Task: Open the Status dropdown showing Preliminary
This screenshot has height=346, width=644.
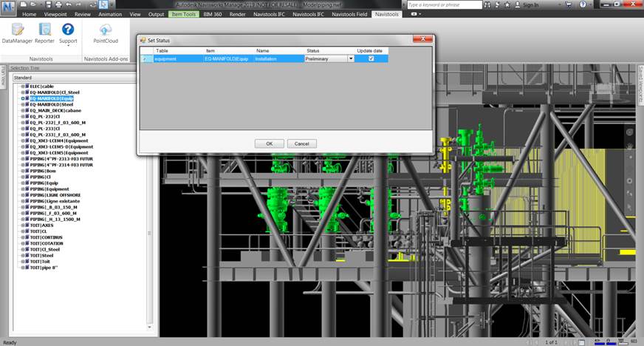Action: [351, 58]
